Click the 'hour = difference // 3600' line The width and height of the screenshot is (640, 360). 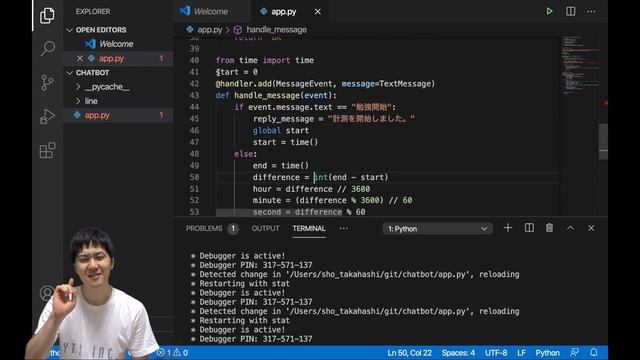(311, 189)
